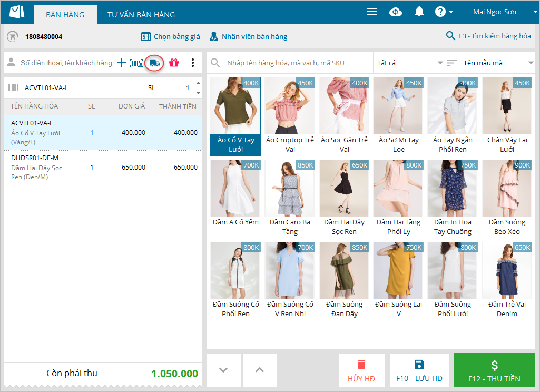Open the three-dot more options menu
540x392 pixels.
(x=193, y=63)
